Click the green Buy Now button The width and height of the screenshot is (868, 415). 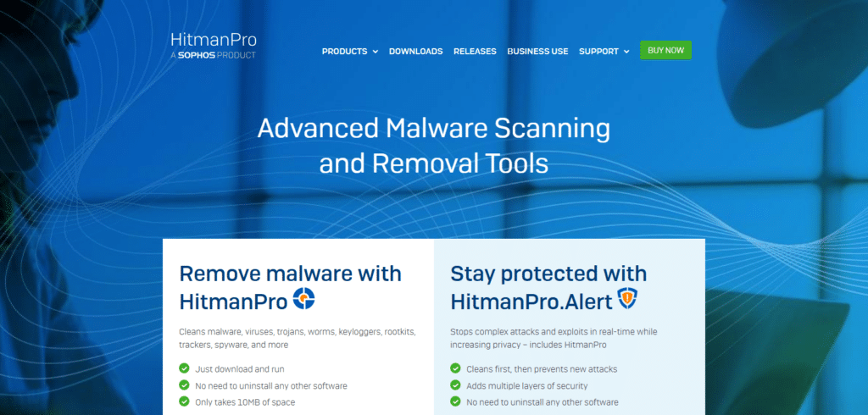click(666, 50)
